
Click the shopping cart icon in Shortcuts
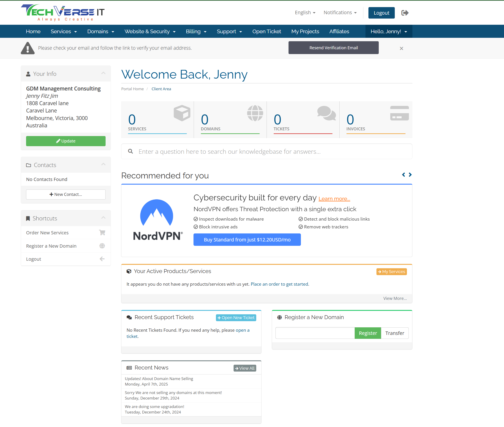coord(102,233)
